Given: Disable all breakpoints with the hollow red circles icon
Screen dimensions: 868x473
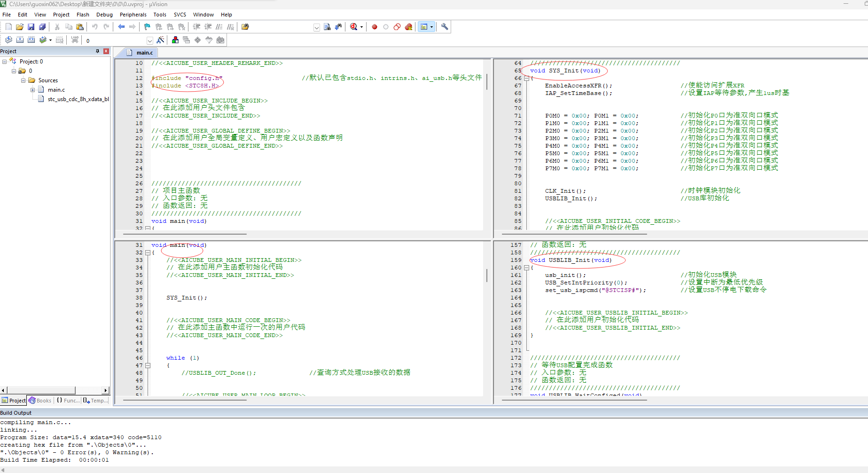Looking at the screenshot, I should point(397,27).
